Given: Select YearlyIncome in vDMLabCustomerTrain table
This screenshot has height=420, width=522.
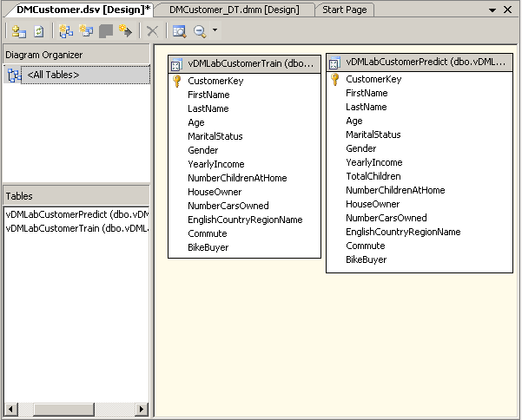Looking at the screenshot, I should coord(215,164).
